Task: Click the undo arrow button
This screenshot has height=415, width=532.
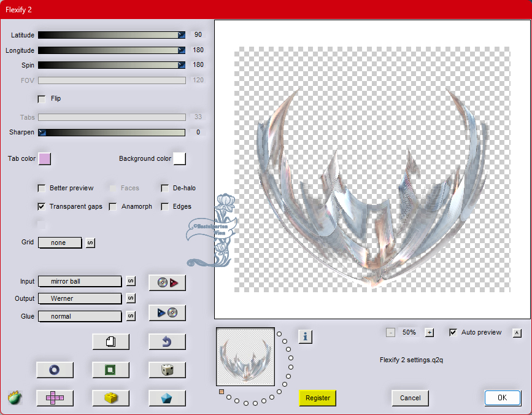Action: (x=167, y=341)
